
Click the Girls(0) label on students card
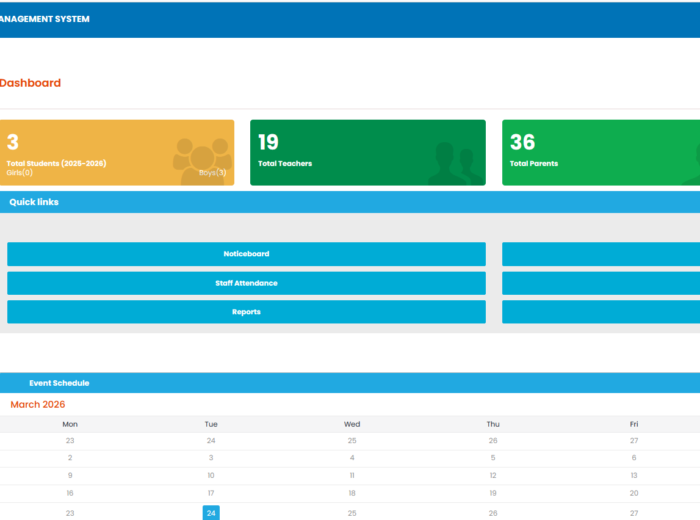pos(20,173)
